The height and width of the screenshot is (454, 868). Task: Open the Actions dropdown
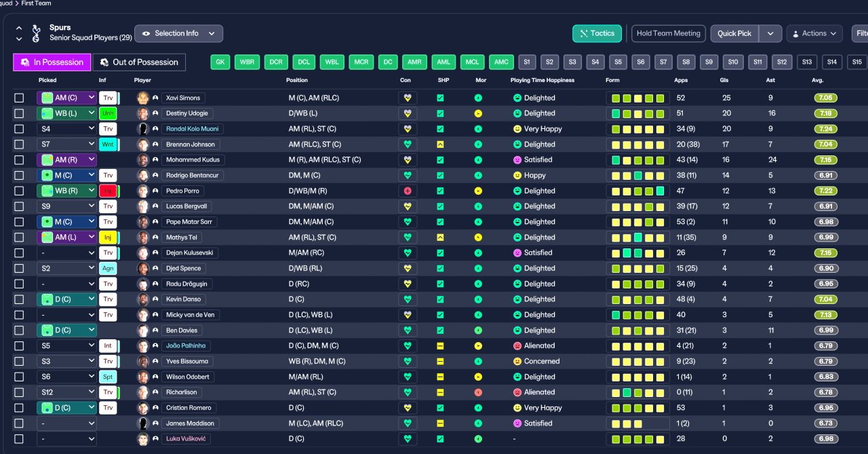[814, 33]
